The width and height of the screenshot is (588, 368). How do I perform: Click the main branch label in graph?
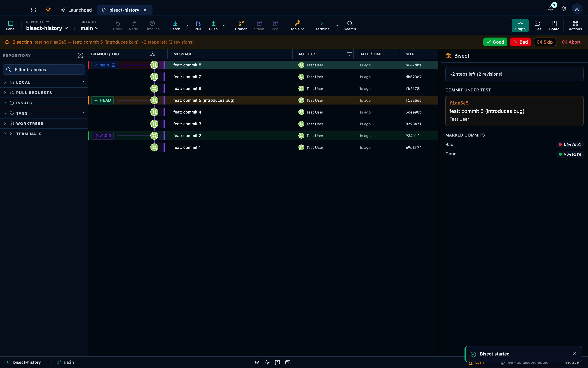(105, 65)
